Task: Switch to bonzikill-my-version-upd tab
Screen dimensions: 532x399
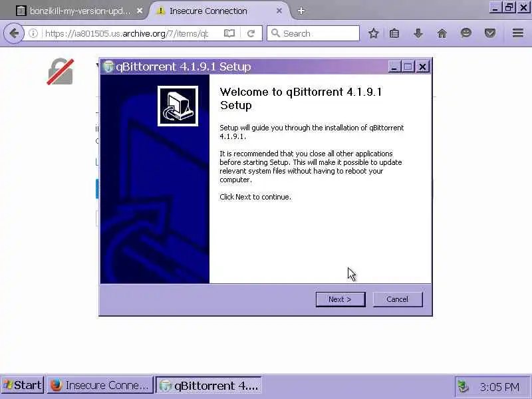Action: [x=79, y=11]
